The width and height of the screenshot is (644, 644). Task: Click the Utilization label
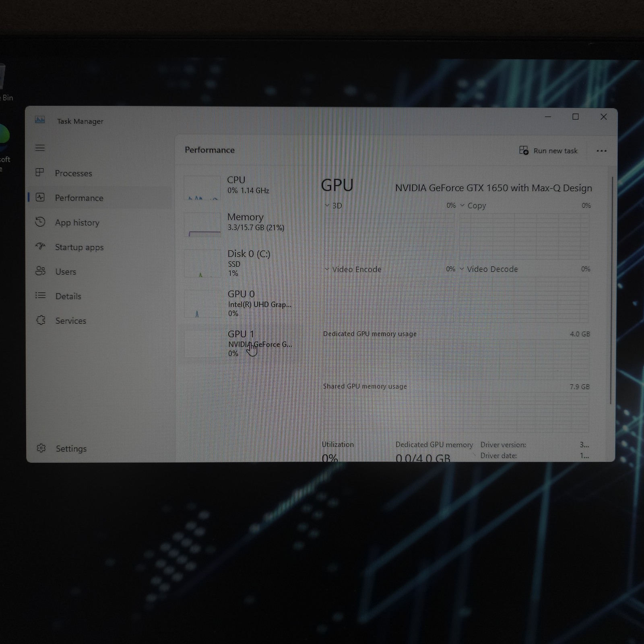338,444
